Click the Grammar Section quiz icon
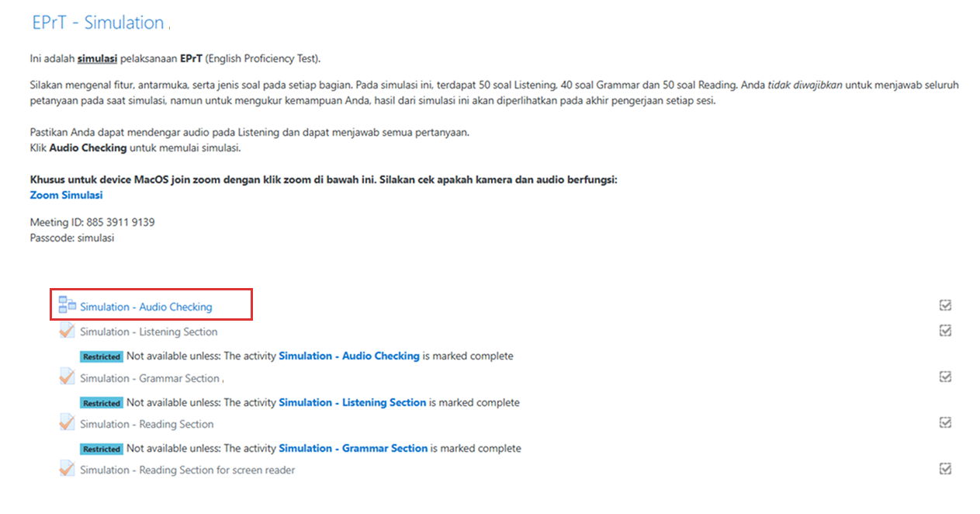This screenshot has width=980, height=514. (x=67, y=377)
